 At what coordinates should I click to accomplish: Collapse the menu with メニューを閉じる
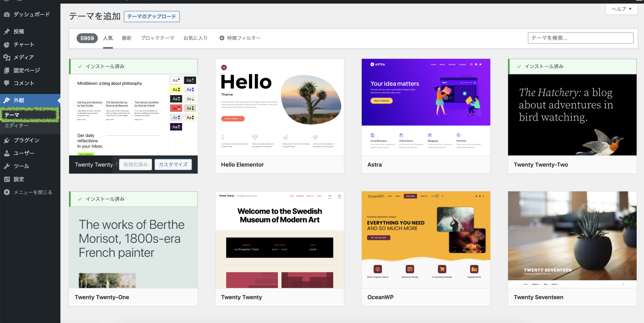tap(28, 192)
